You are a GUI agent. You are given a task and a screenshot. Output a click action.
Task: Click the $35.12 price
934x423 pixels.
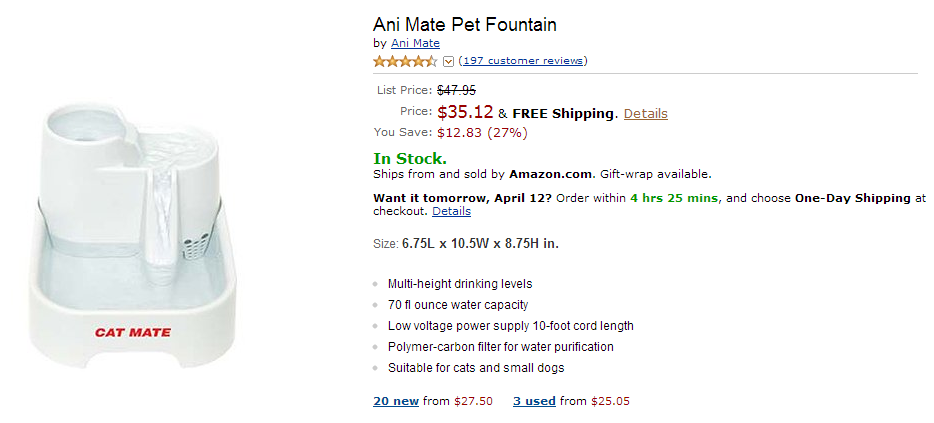[465, 112]
